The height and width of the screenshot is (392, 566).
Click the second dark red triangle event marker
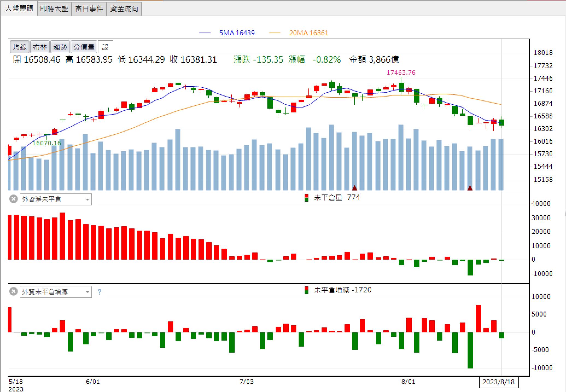pyautogui.click(x=470, y=188)
